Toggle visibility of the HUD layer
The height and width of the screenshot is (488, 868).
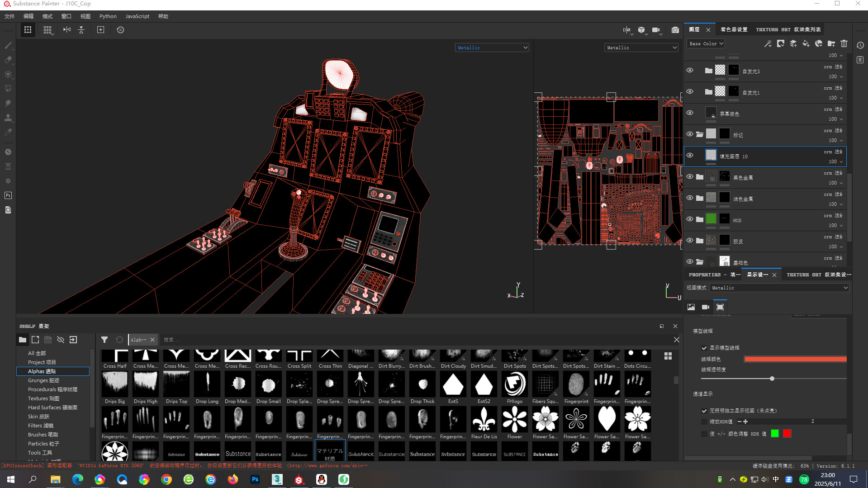[x=690, y=219]
